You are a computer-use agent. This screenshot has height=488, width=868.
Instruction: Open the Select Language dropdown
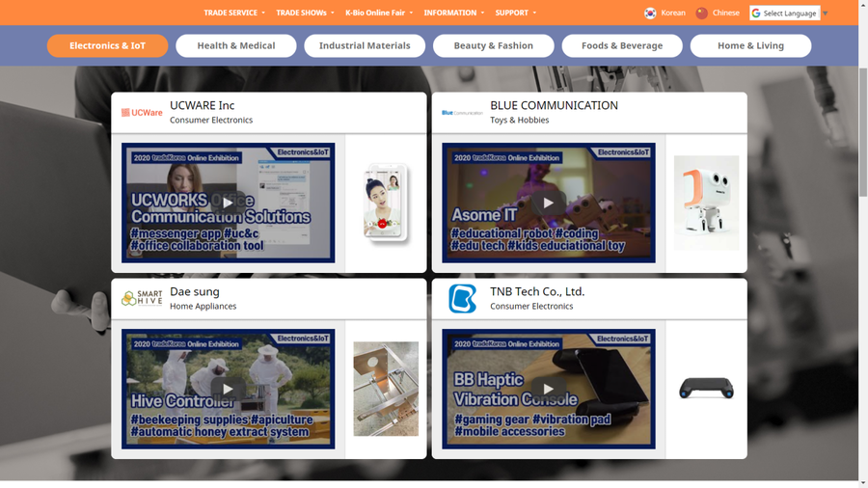[x=784, y=13]
